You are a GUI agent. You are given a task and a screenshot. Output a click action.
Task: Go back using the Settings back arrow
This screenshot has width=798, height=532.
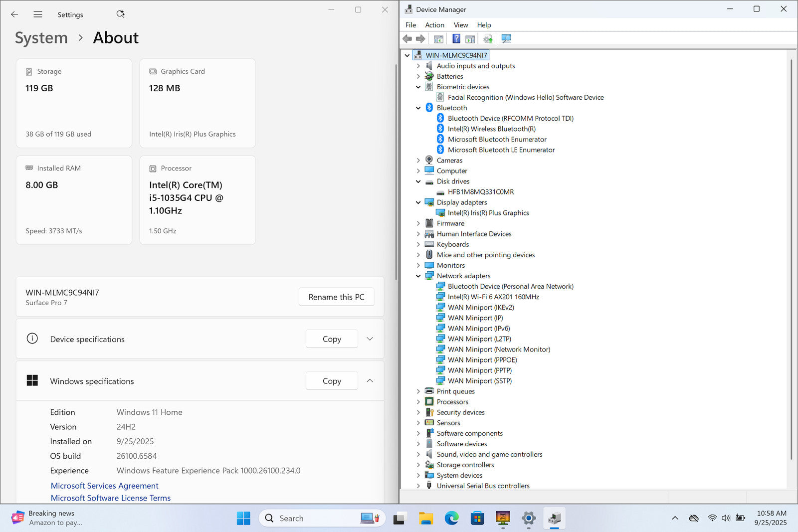[14, 14]
